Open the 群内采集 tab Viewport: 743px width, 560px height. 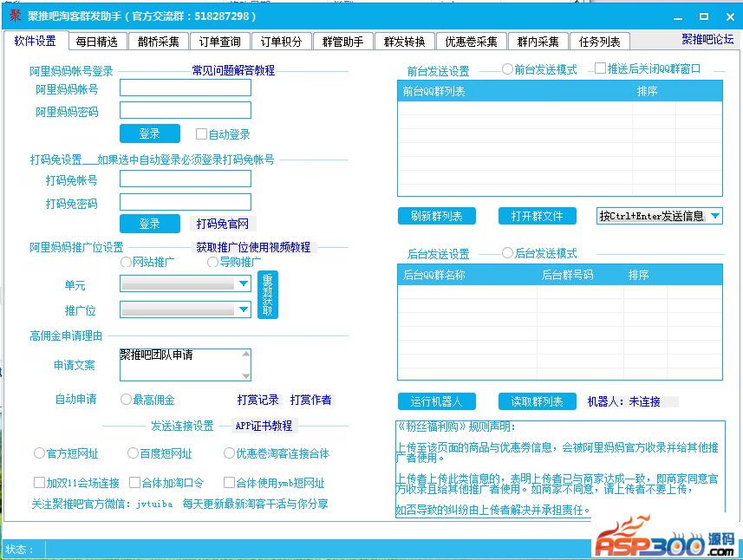[538, 42]
